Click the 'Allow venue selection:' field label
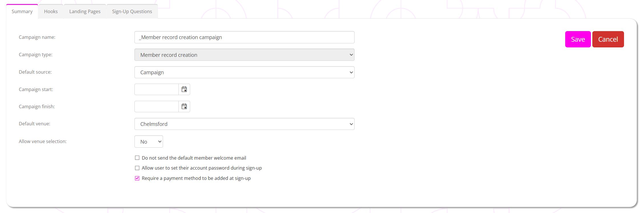The image size is (644, 213). tap(43, 141)
